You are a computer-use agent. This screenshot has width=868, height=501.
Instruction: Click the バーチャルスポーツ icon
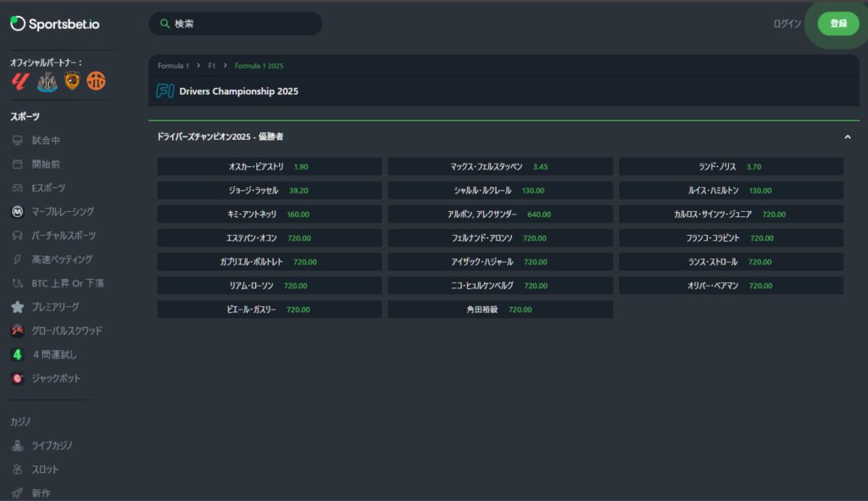[x=18, y=236]
